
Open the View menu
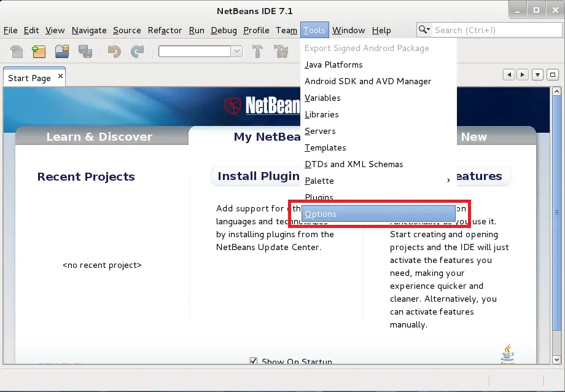55,30
